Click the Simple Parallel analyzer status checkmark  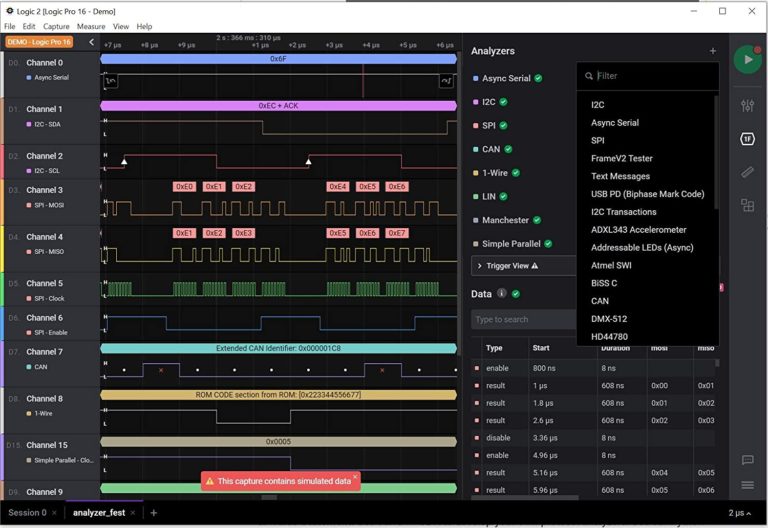548,244
